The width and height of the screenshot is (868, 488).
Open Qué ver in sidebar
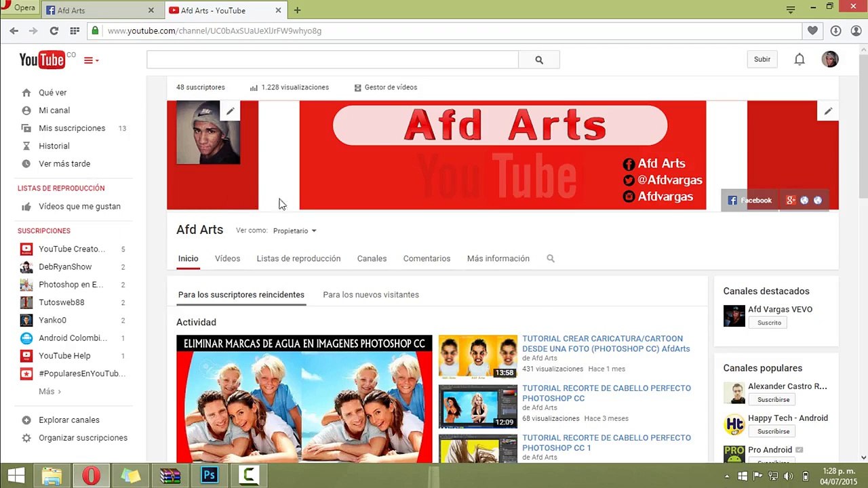tap(53, 93)
